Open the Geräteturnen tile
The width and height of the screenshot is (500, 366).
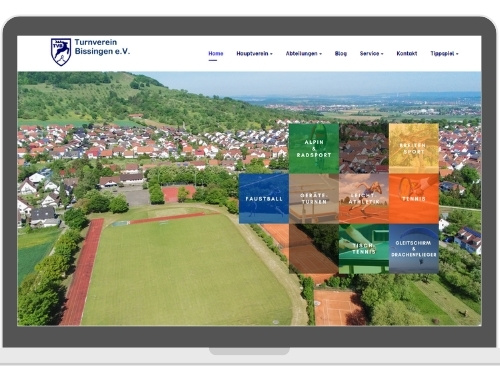(314, 198)
